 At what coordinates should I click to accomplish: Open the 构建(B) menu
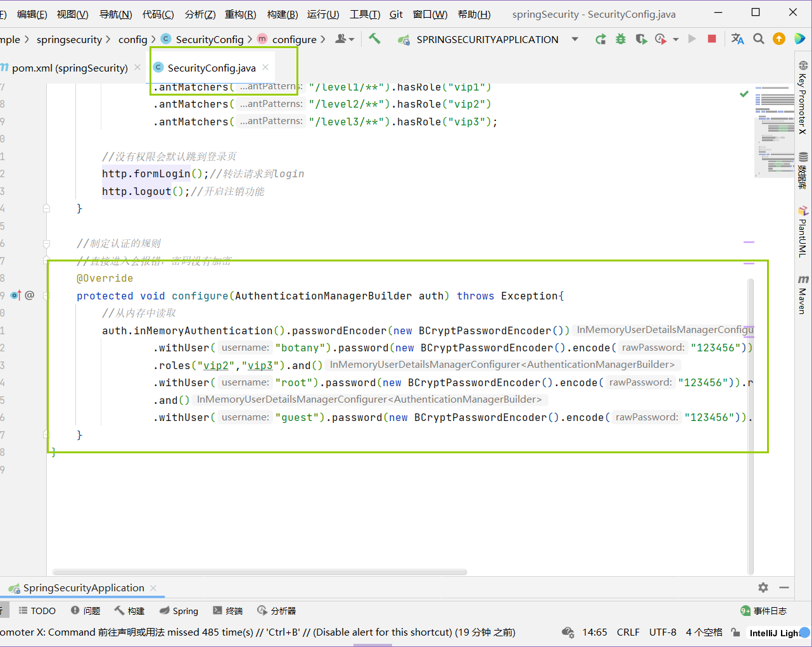click(282, 14)
